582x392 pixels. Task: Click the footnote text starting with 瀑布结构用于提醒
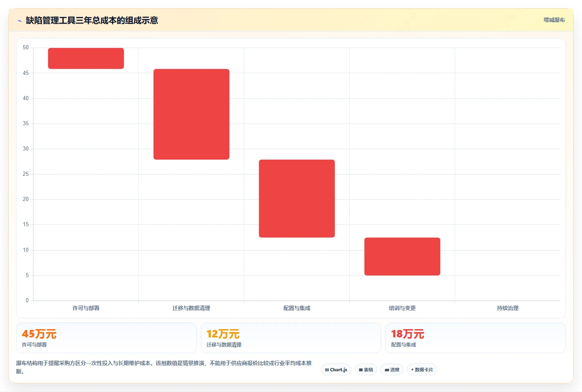tap(164, 367)
